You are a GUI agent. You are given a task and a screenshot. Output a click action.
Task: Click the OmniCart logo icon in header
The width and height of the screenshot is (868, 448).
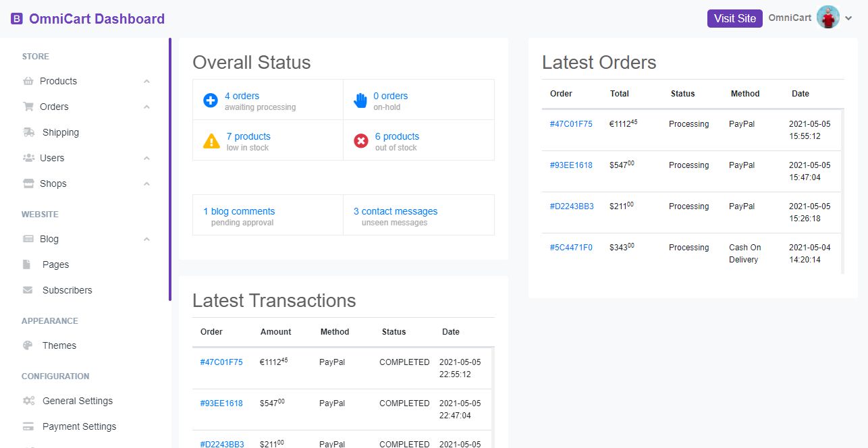pyautogui.click(x=17, y=19)
